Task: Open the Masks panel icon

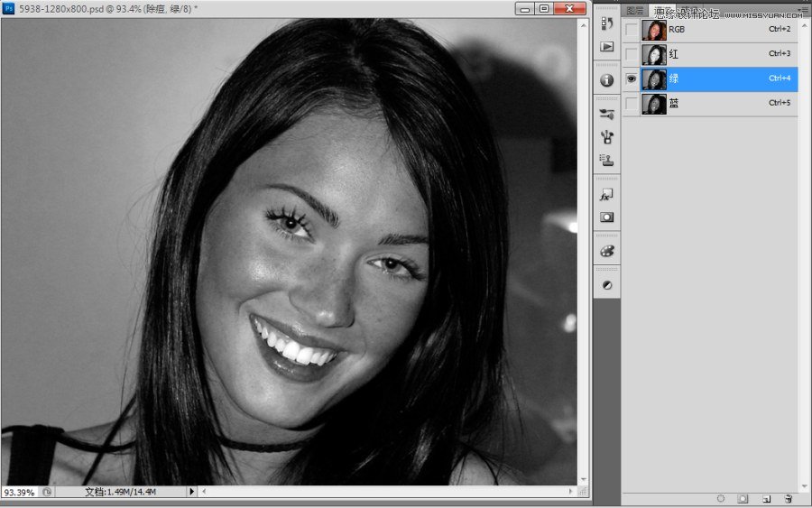Action: [x=607, y=217]
